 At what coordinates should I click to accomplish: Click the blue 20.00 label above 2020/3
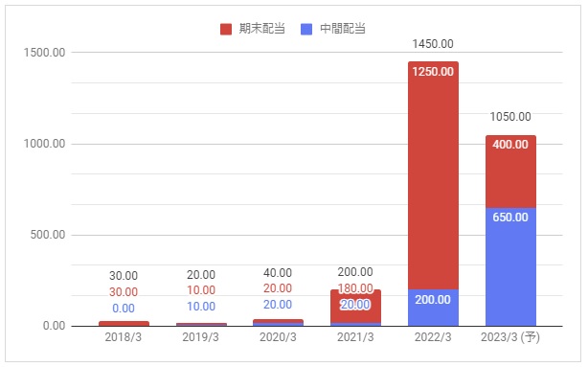pyautogui.click(x=278, y=305)
